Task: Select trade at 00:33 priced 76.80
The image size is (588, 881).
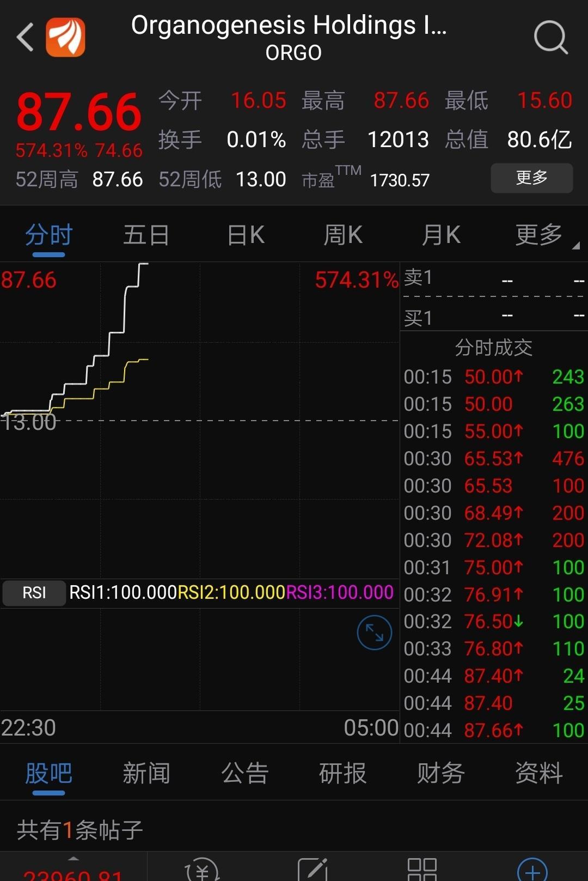Action: point(494,649)
